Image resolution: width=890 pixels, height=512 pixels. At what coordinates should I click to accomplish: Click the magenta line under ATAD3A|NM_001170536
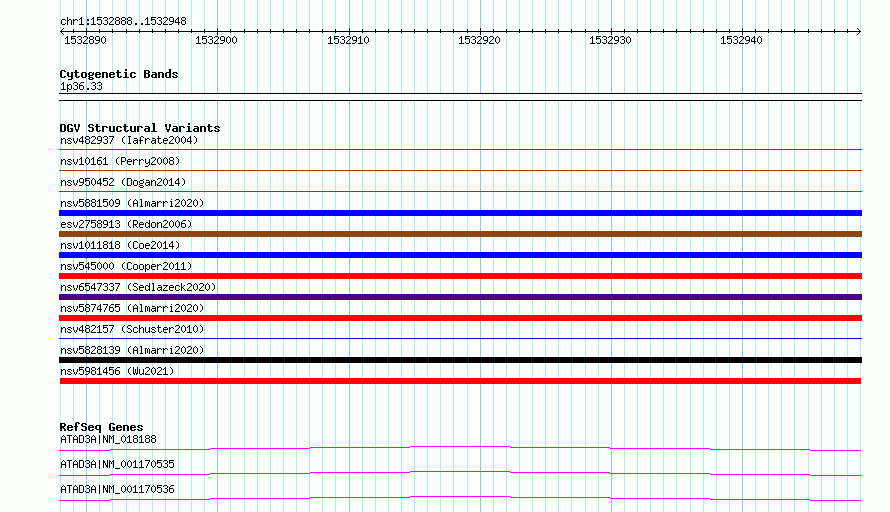tap(460, 498)
